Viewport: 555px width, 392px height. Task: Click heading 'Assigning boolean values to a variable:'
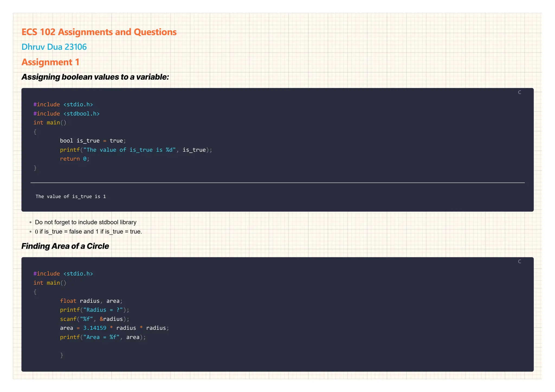coord(95,77)
